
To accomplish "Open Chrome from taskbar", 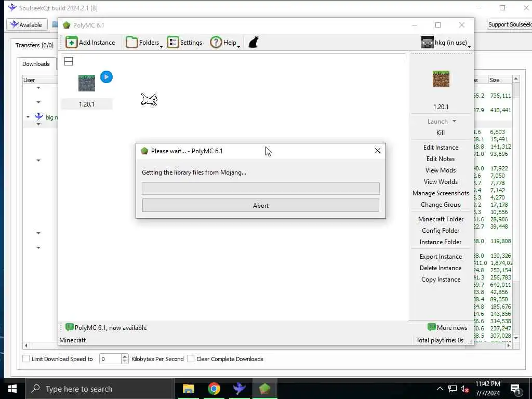I will coord(214,389).
